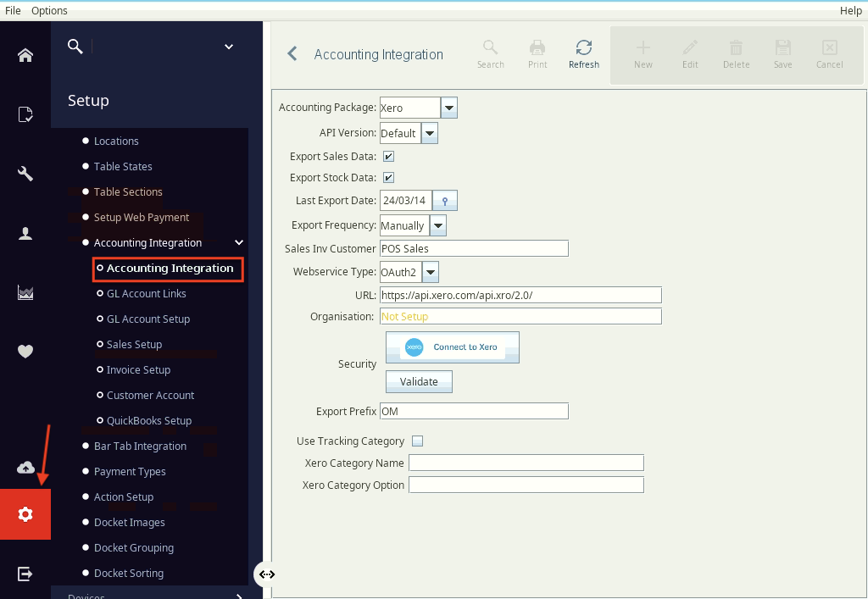Image resolution: width=868 pixels, height=599 pixels.
Task: Click the red settings gear in sidebar
Action: point(25,513)
